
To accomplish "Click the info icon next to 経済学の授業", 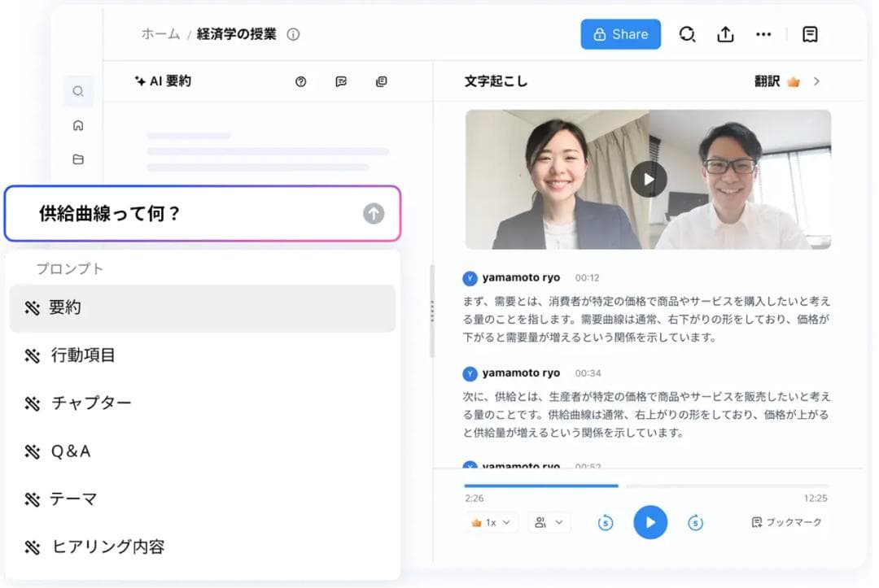I will point(294,35).
